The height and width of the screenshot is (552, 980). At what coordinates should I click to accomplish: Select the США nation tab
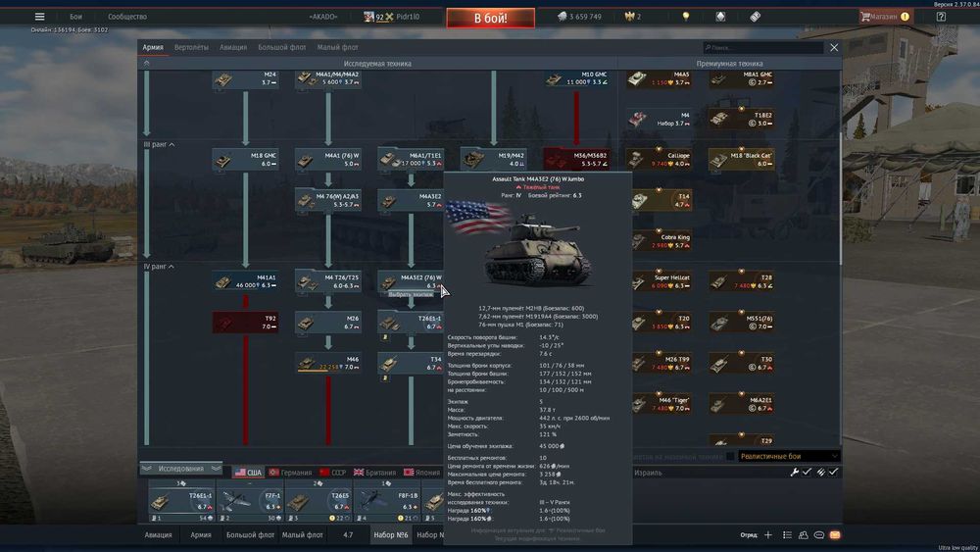(x=248, y=473)
